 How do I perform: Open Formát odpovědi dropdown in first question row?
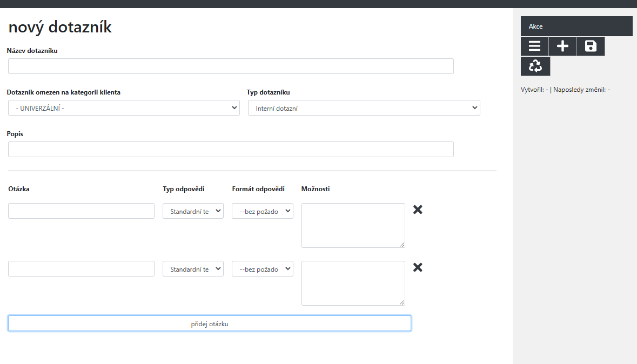[263, 211]
